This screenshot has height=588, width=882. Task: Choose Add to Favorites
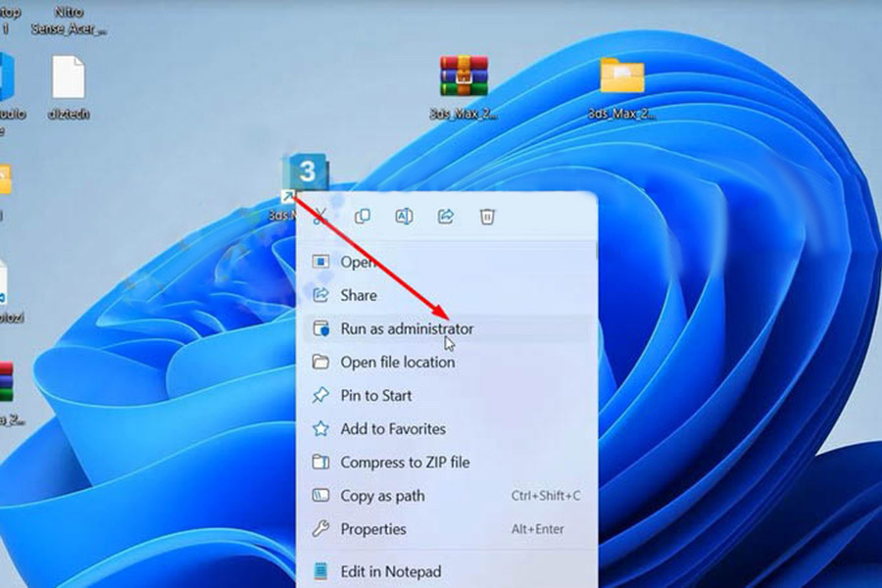392,428
